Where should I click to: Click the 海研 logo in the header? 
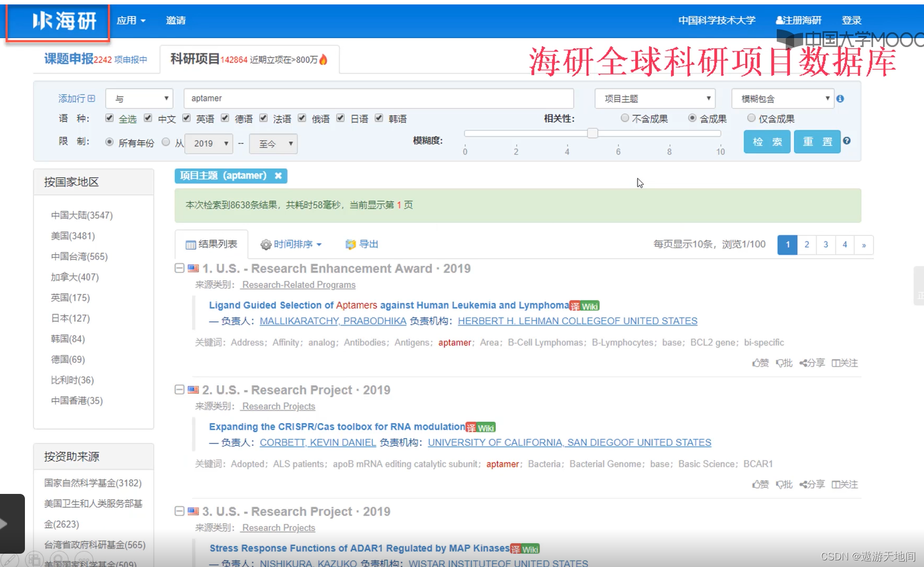(x=64, y=21)
